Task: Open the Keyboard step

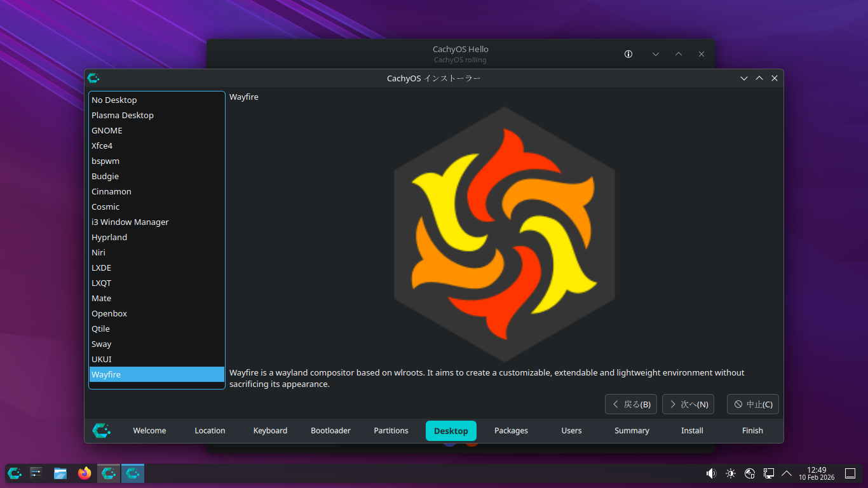Action: pyautogui.click(x=270, y=431)
